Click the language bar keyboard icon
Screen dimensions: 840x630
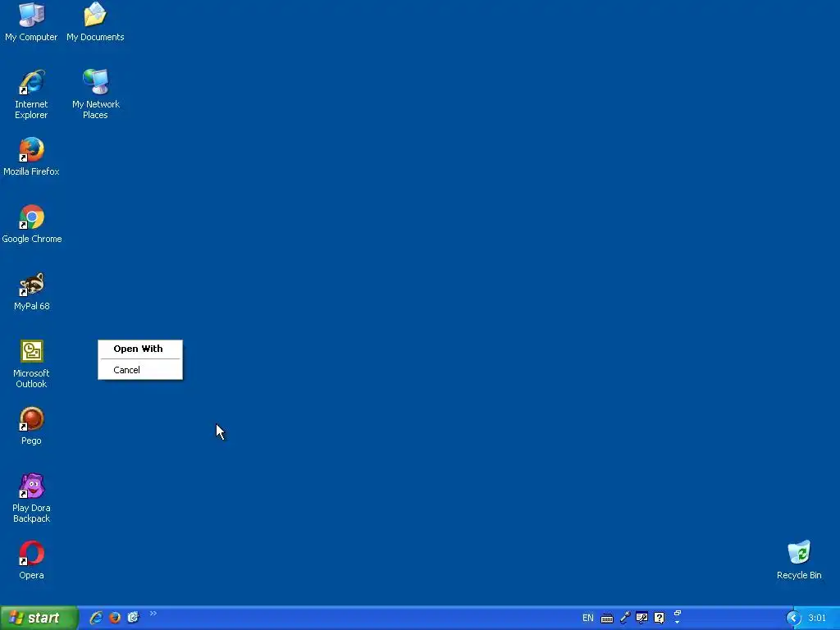(x=607, y=619)
